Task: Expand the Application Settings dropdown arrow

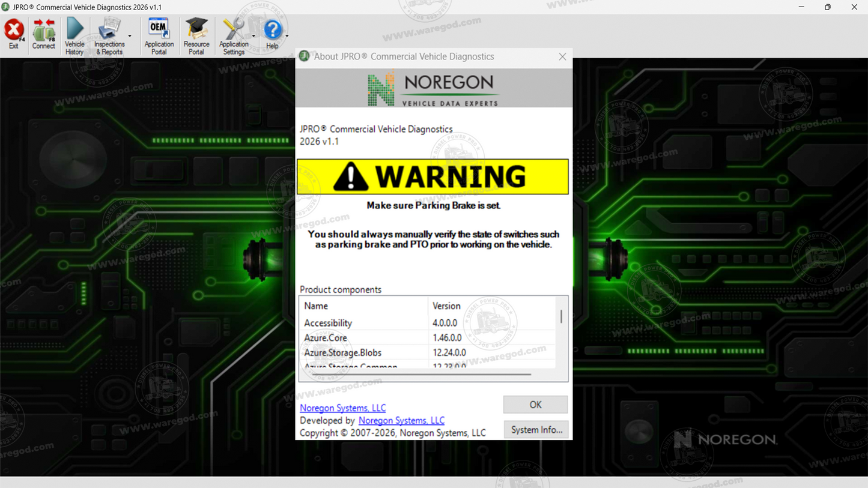Action: 253,36
